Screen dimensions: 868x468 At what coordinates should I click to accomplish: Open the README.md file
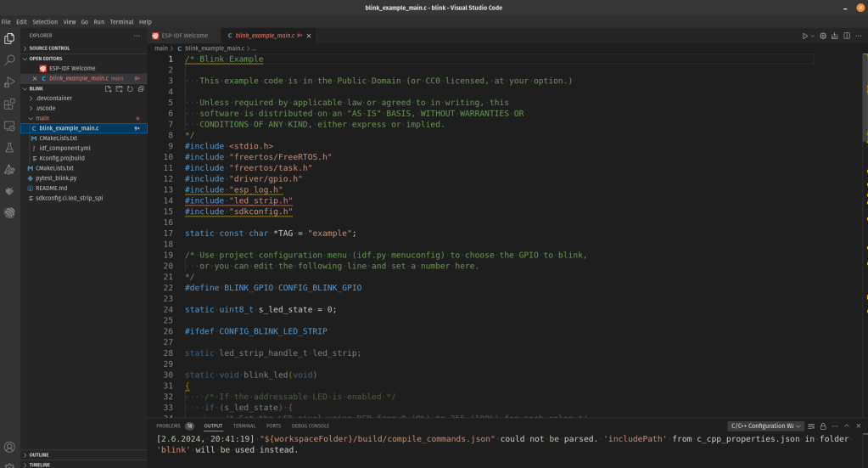51,188
